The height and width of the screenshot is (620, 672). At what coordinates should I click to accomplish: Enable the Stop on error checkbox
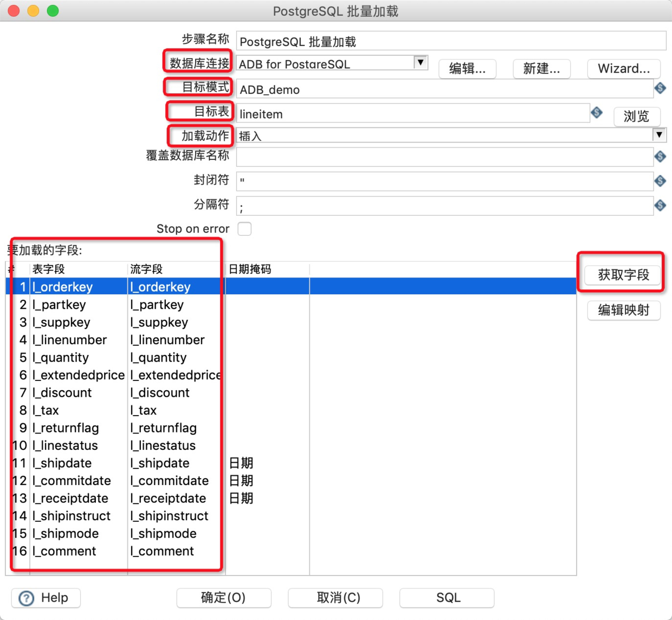(x=244, y=229)
